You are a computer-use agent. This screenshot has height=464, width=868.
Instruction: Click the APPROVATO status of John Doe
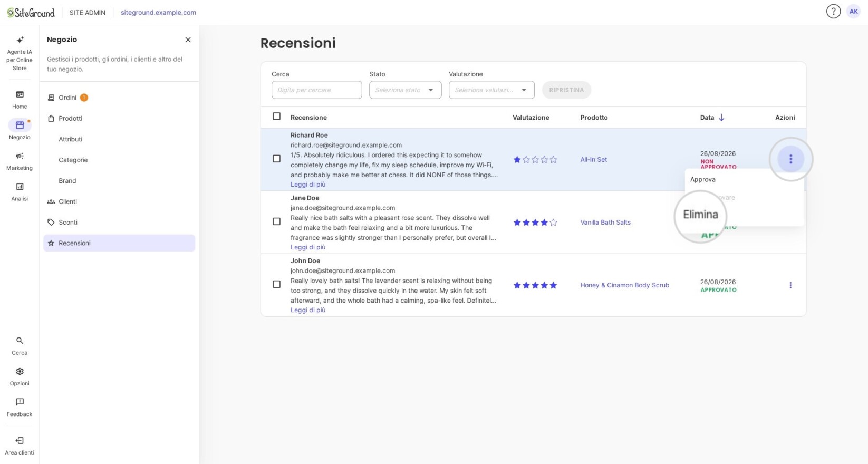tap(718, 290)
